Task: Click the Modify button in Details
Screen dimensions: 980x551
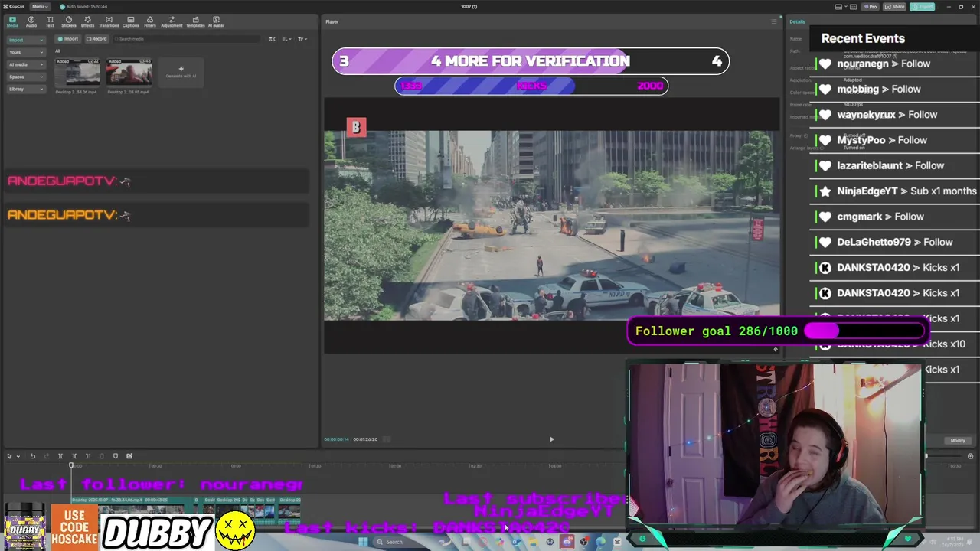Action: coord(958,440)
